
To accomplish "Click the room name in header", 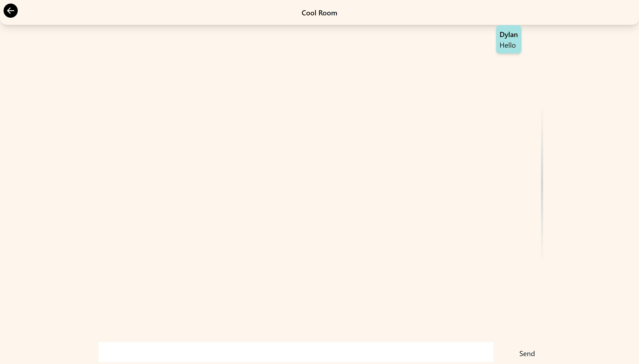I will pos(319,13).
